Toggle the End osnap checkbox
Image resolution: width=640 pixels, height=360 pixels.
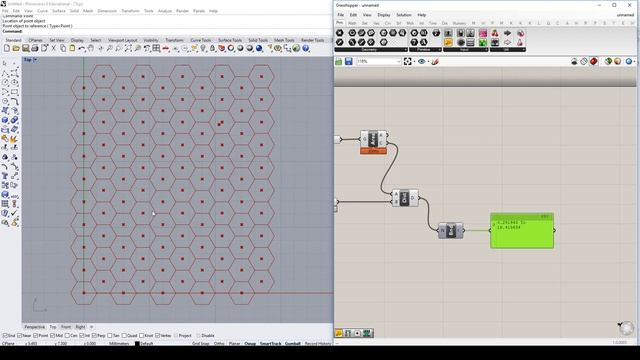tap(5, 336)
